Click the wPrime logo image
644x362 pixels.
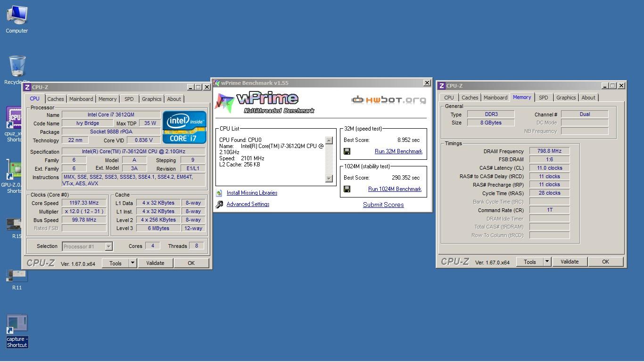(265, 102)
